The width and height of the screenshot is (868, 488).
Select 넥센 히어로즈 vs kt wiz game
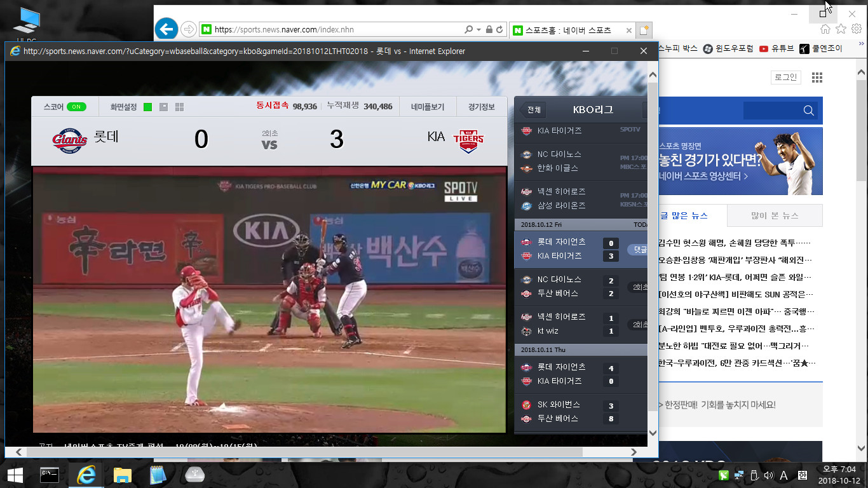[581, 323]
